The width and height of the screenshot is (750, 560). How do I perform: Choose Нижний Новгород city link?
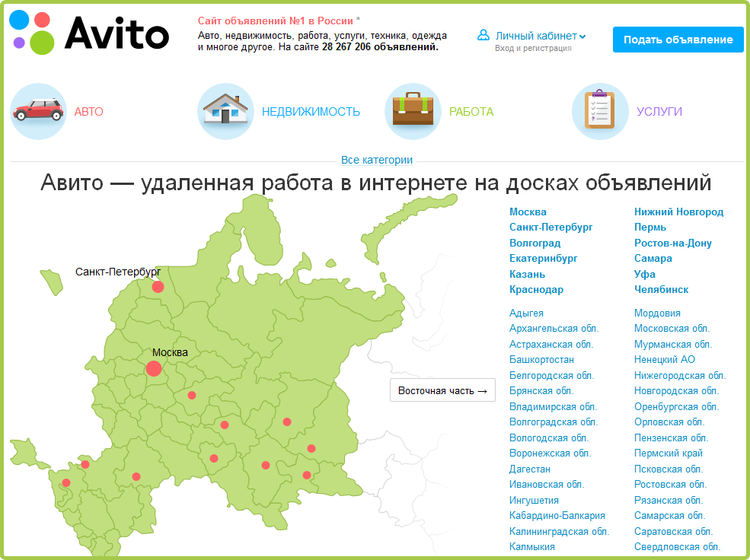click(x=678, y=212)
